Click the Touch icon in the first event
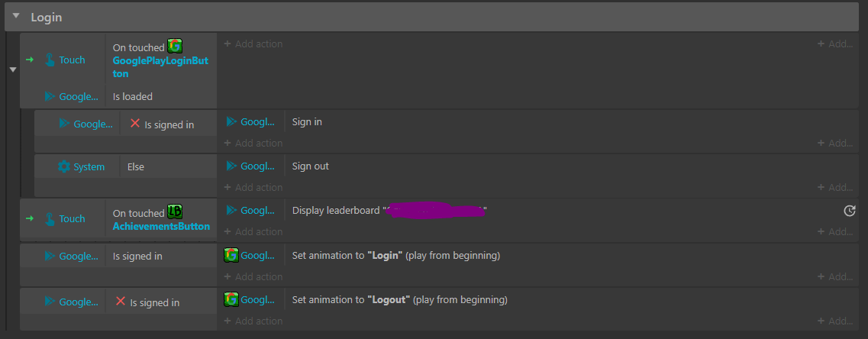 point(50,60)
